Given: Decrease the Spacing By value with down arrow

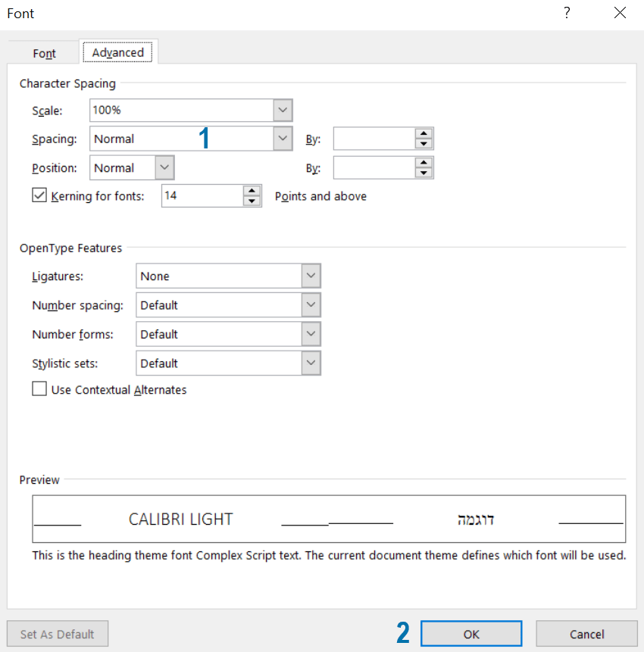Looking at the screenshot, I should 424,144.
